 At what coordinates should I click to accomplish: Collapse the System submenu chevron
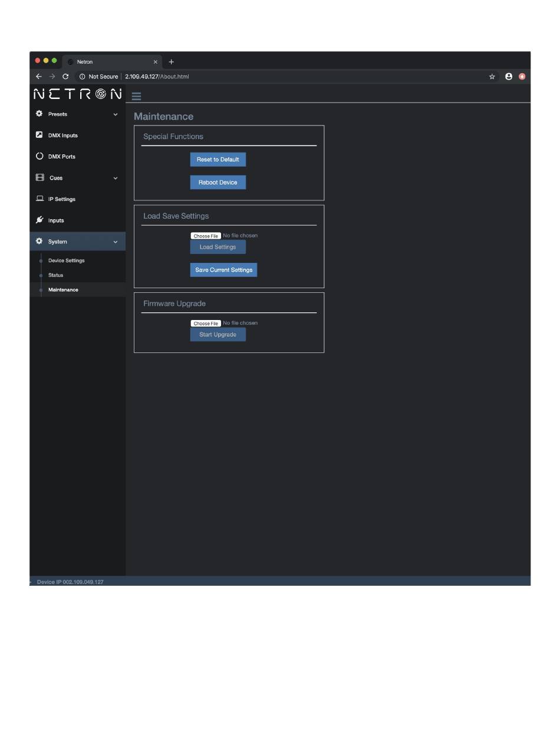[x=116, y=242]
